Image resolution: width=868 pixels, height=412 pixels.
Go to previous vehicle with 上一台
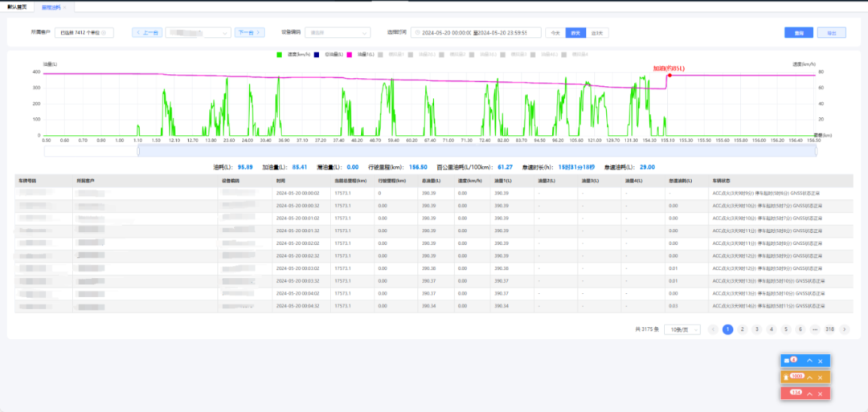coord(147,33)
